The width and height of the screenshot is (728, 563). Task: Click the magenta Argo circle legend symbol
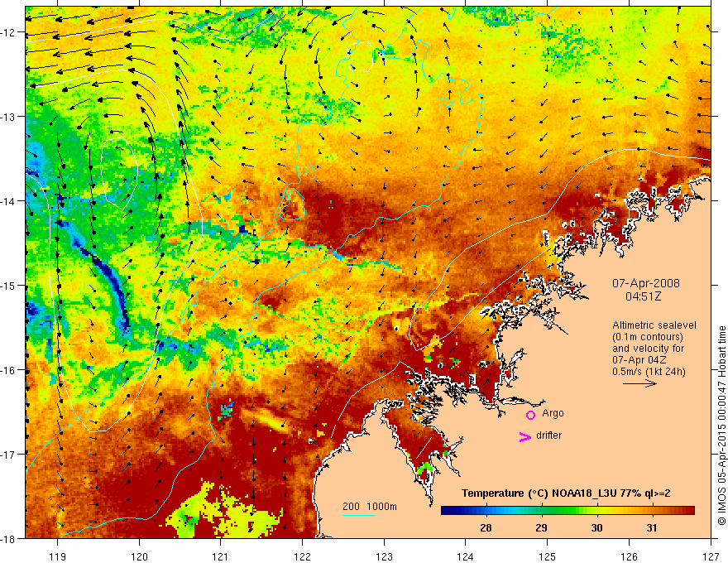[530, 415]
